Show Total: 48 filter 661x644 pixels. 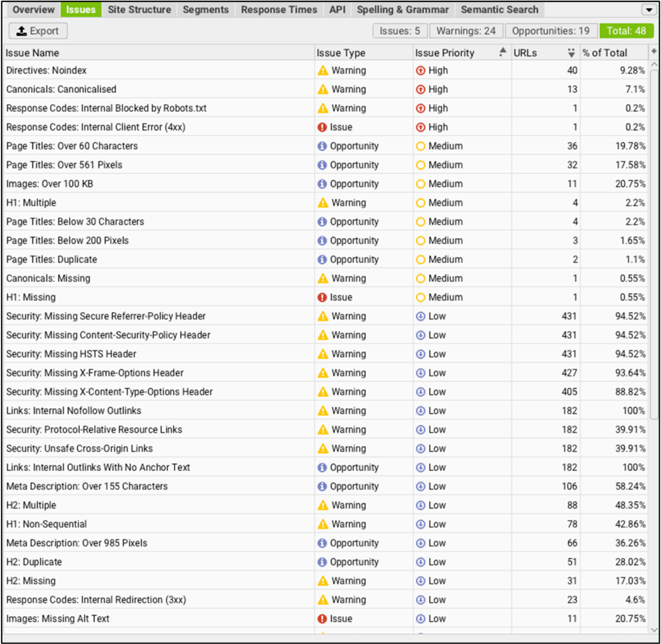pyautogui.click(x=626, y=31)
